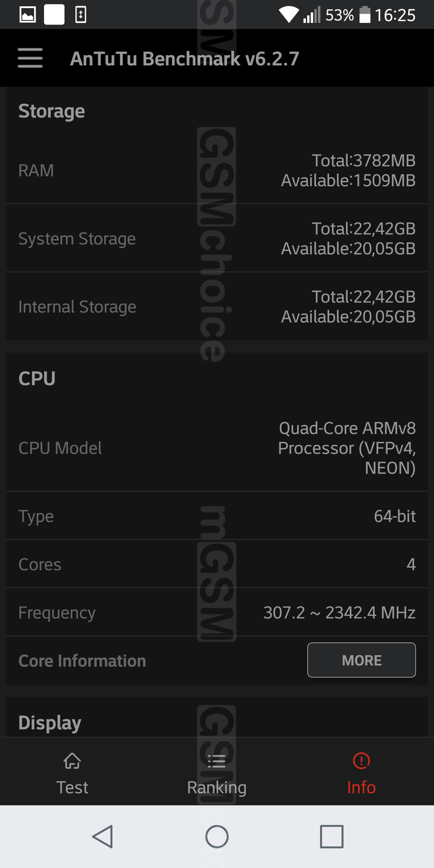Tap the red Info alert icon
Screen dimensions: 434x868
click(361, 761)
